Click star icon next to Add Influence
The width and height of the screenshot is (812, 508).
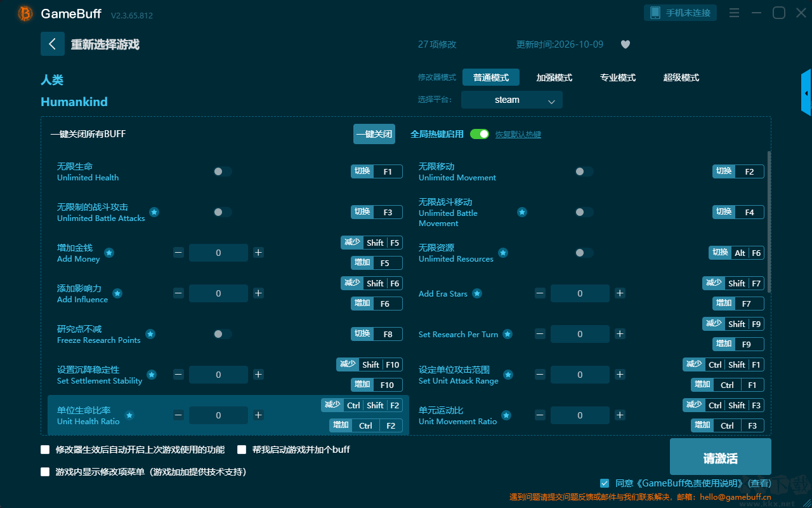117,293
